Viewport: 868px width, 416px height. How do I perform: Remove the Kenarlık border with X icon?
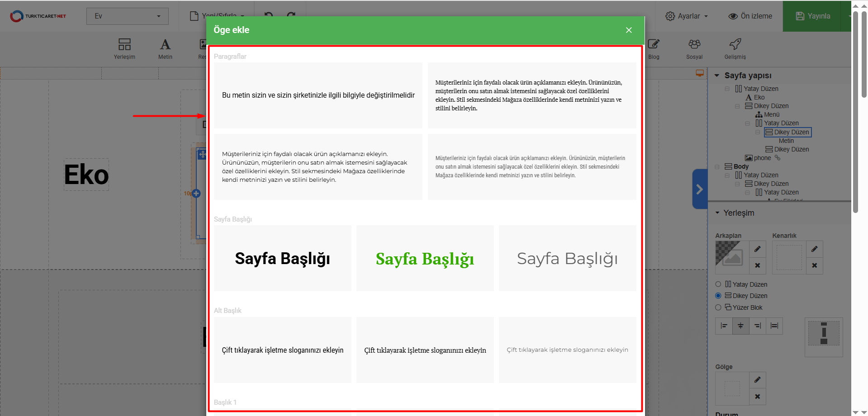pos(814,265)
